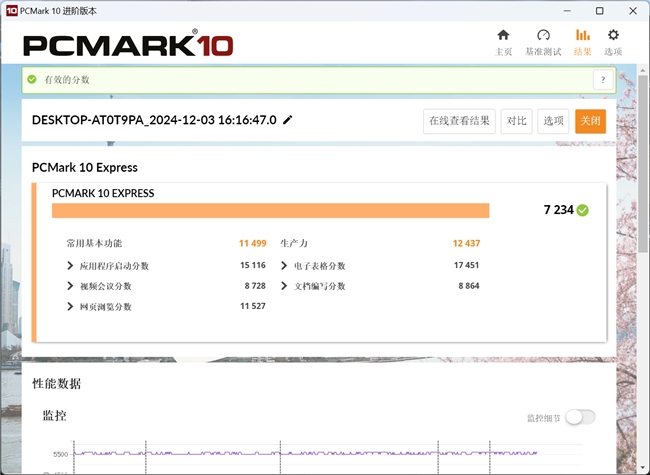Click the orange PCMark 10 Express score bar
This screenshot has width=650, height=475.
[x=270, y=211]
